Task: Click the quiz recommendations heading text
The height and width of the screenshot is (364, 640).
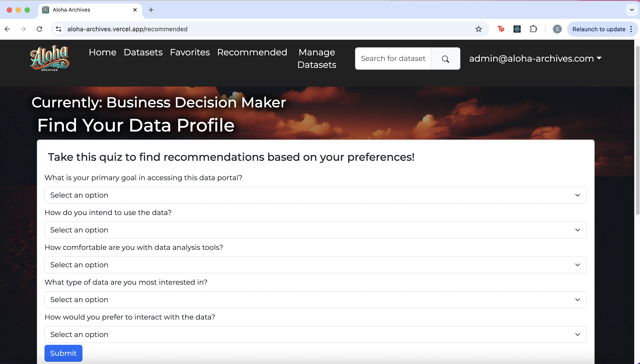Action: [231, 157]
